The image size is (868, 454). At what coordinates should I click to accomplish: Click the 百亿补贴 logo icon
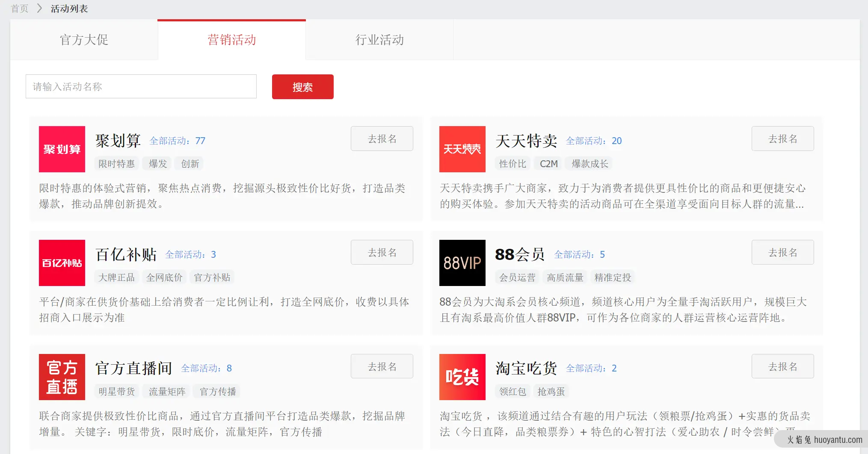(62, 263)
